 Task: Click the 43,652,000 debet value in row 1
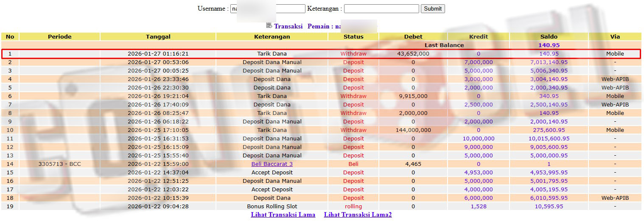click(x=413, y=54)
